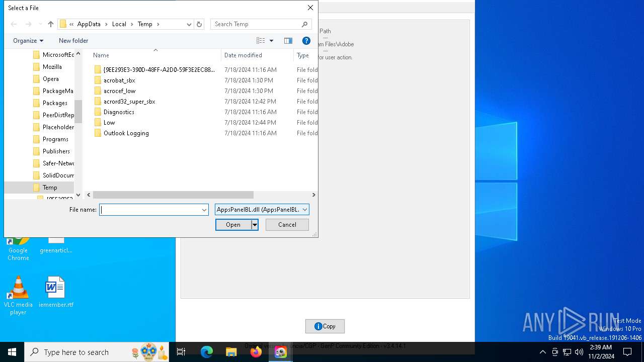Open greenarticl desktop file
The image size is (644, 362).
tap(56, 246)
